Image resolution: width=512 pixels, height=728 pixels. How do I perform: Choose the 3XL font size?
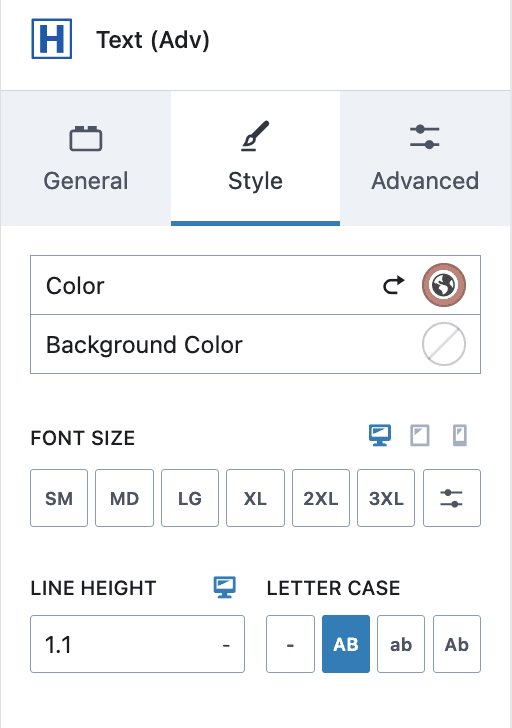pos(386,498)
